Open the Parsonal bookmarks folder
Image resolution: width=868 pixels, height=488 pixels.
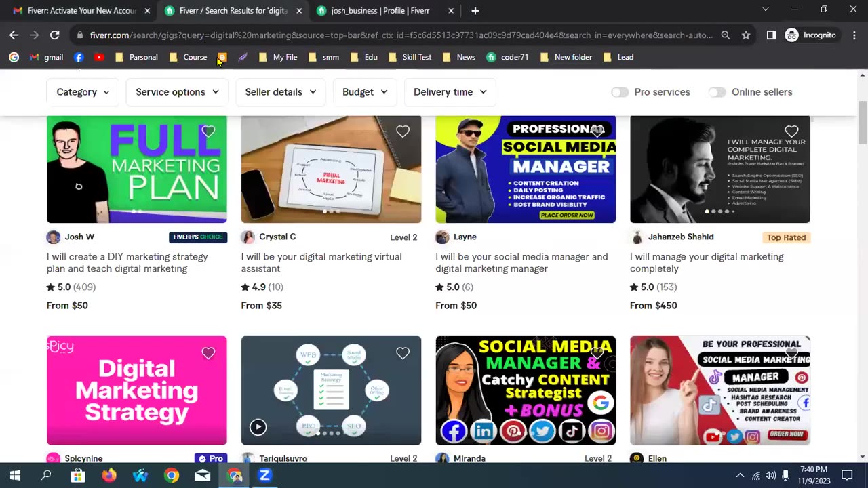click(x=136, y=57)
